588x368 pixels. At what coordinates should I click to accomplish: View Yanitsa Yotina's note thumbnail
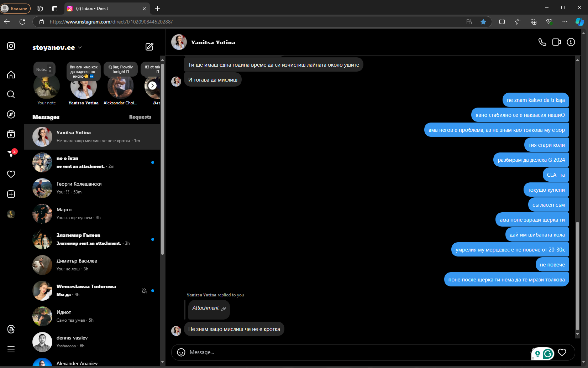84,86
